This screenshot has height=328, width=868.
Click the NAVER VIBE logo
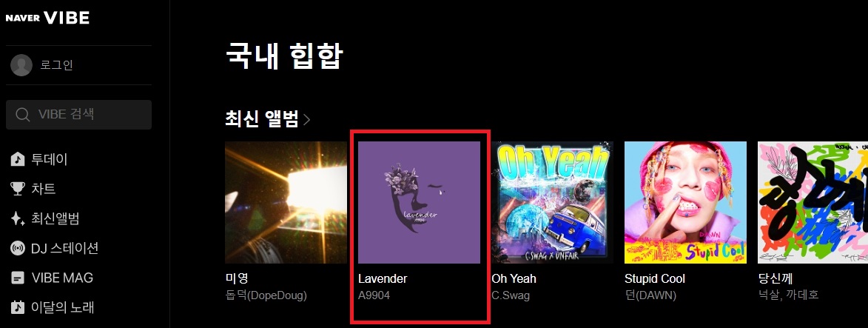coord(47,18)
